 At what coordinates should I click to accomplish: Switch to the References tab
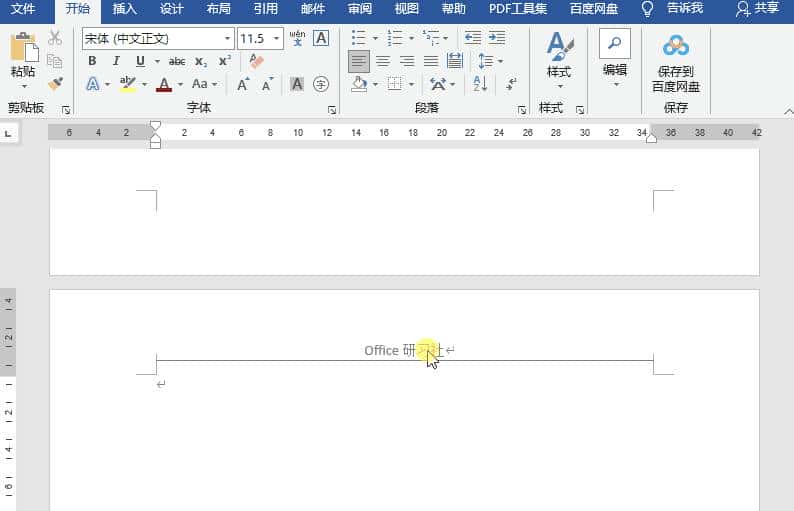click(x=265, y=9)
